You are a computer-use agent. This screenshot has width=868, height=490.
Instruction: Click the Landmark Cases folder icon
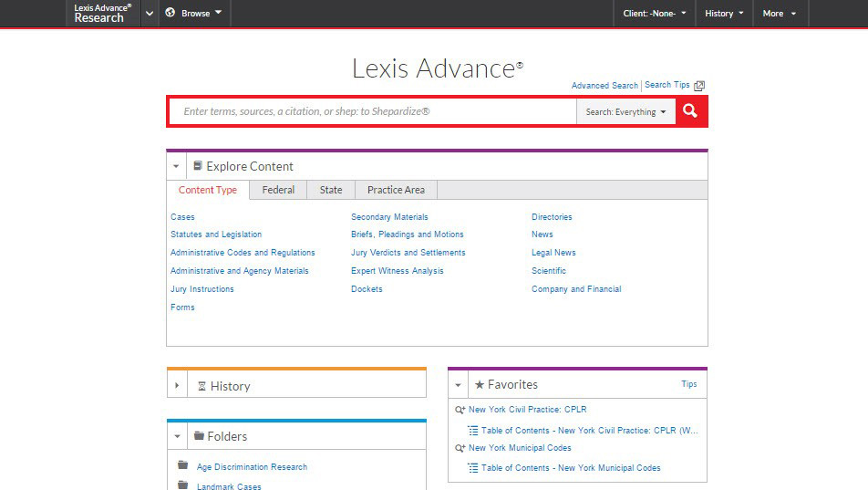click(183, 485)
